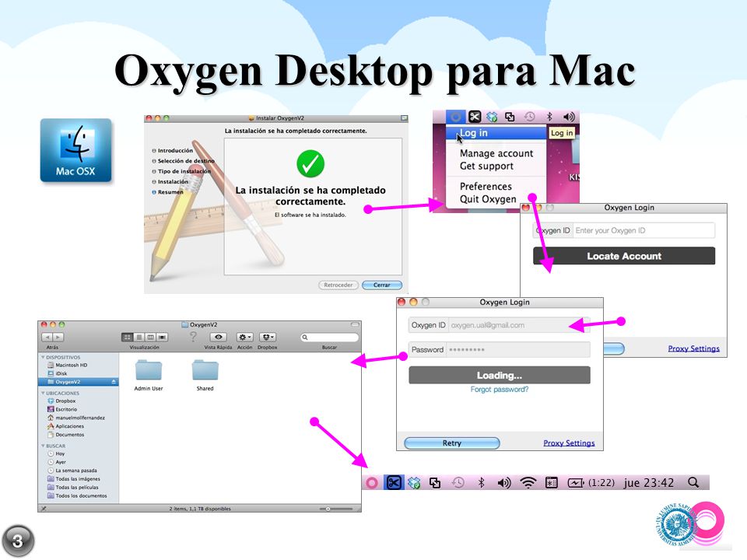Select Get support in the Oxygen menu
Screen dimensions: 747x560
(486, 166)
